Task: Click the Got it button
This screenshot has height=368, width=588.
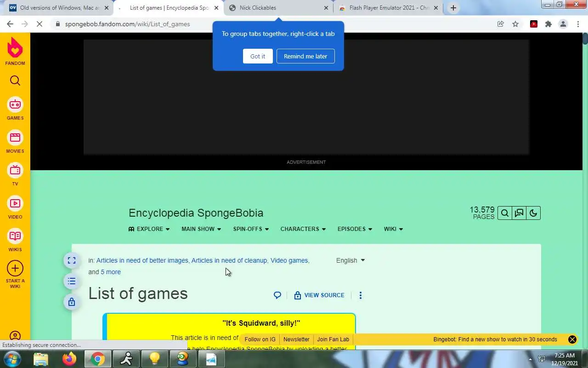Action: [258, 56]
